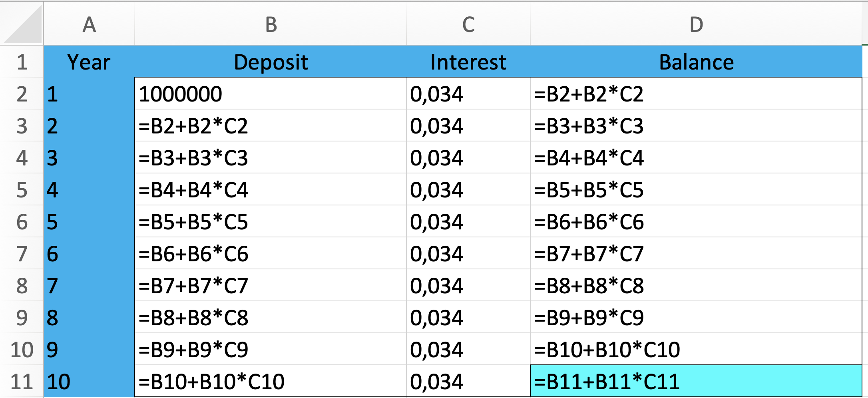868x398 pixels.
Task: Select highlighted cell =B11+B11*C11
Action: tap(696, 381)
